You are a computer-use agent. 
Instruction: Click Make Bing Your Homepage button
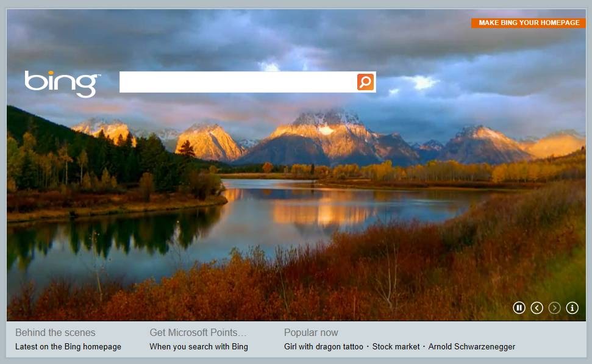pyautogui.click(x=529, y=23)
